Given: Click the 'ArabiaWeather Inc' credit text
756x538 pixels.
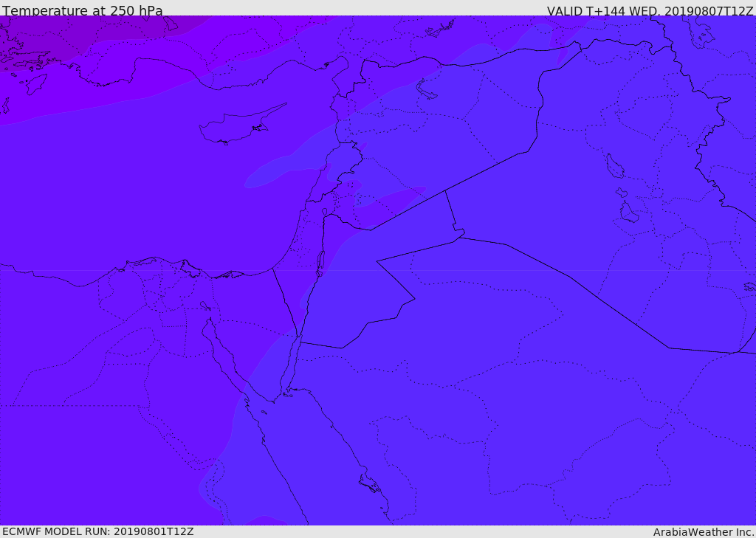Looking at the screenshot, I should [x=704, y=532].
